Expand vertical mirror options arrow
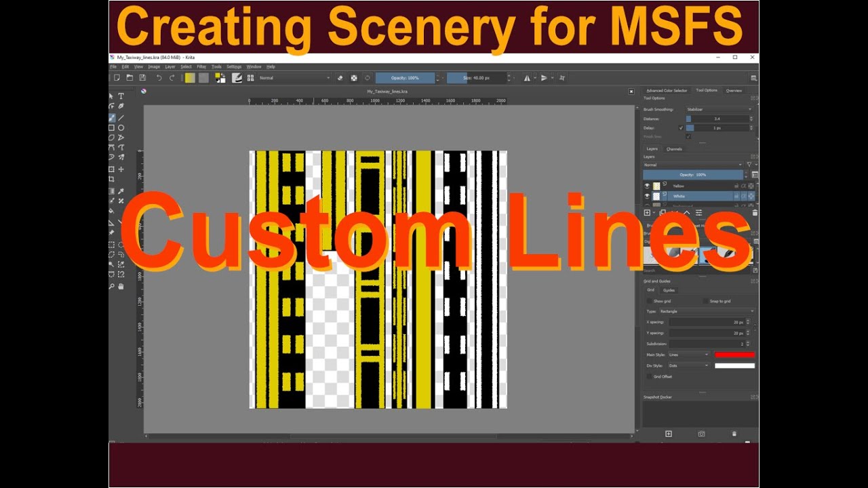868x488 pixels. coord(551,78)
